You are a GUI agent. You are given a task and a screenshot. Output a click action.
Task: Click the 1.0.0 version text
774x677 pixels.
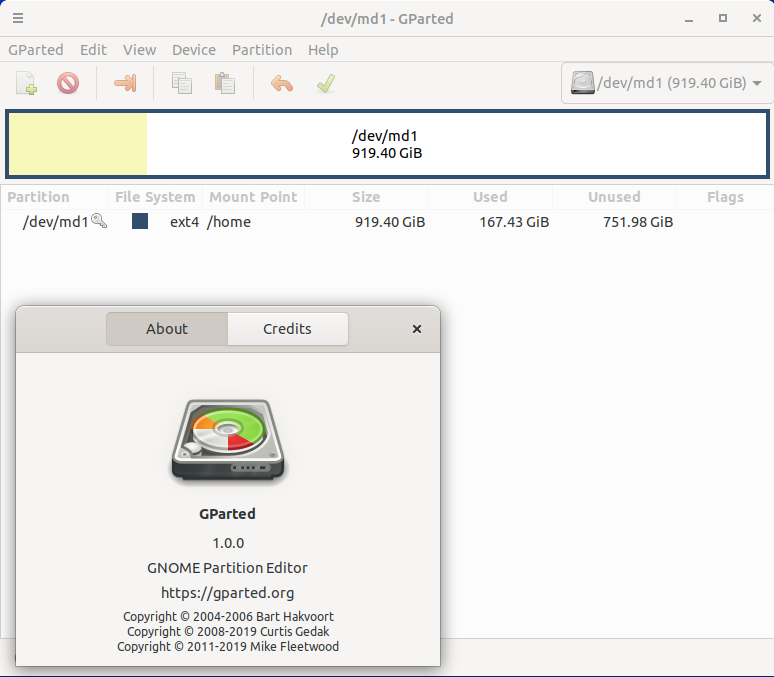(x=228, y=543)
